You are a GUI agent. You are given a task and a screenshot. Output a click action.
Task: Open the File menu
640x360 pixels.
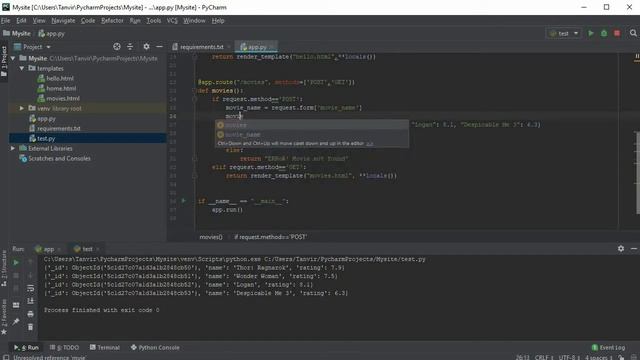(x=6, y=20)
